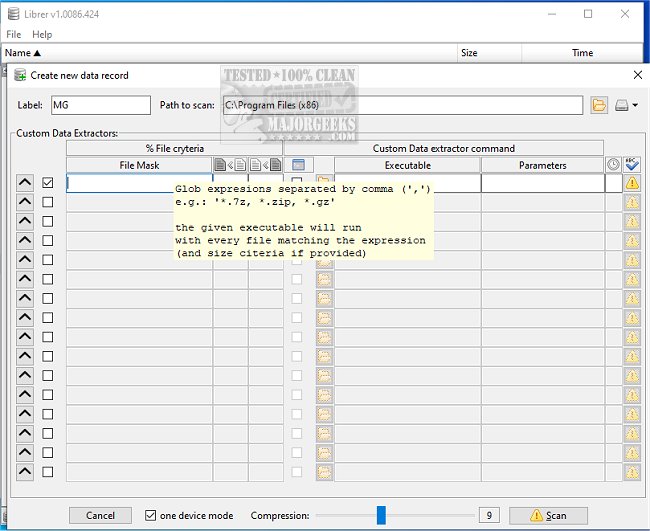Image resolution: width=650 pixels, height=531 pixels.
Task: Browse for scan path with folder icon
Action: 599,105
